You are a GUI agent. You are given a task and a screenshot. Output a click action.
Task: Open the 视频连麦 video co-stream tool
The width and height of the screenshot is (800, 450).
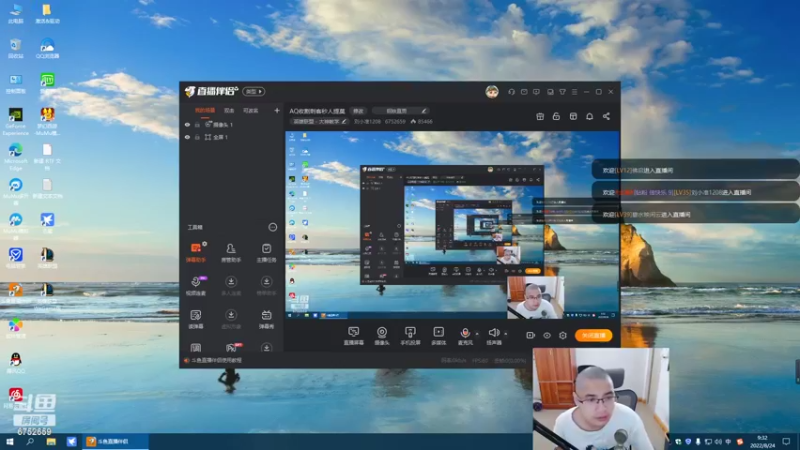(x=196, y=286)
